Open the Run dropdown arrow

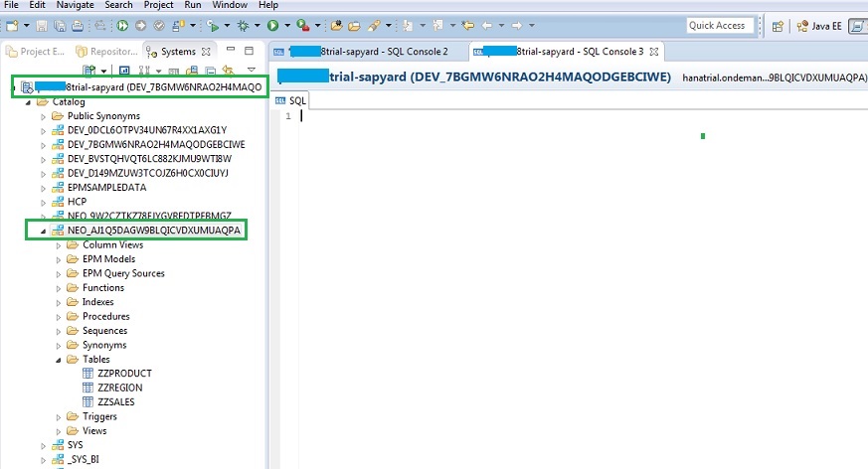286,26
